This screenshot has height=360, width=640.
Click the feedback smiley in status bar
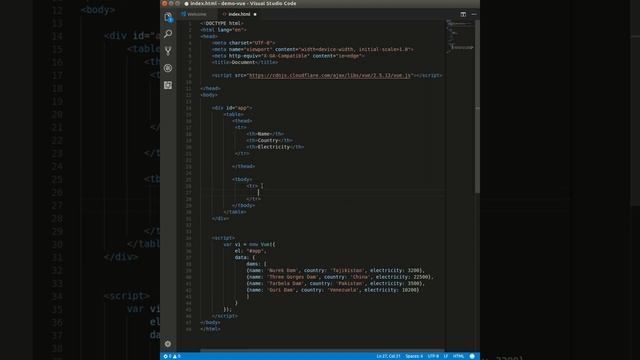[x=472, y=356]
